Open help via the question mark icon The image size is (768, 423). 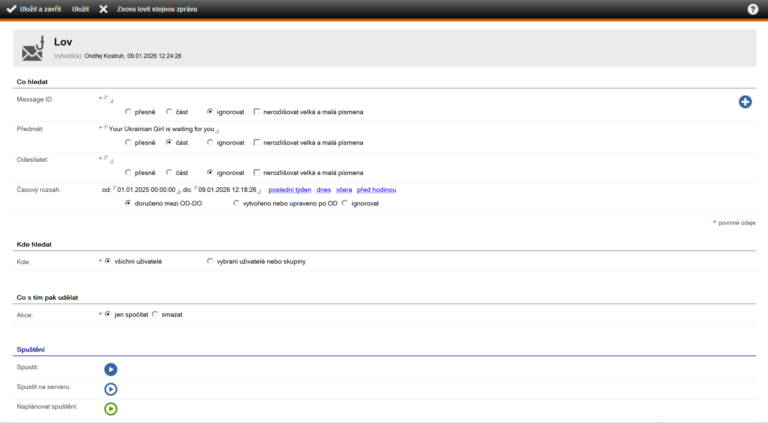(752, 9)
